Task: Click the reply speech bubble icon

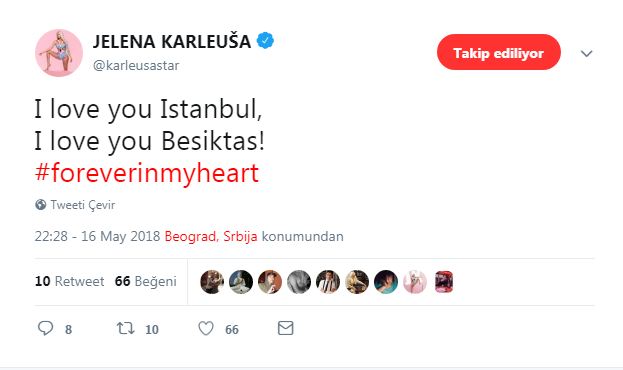Action: (45, 328)
